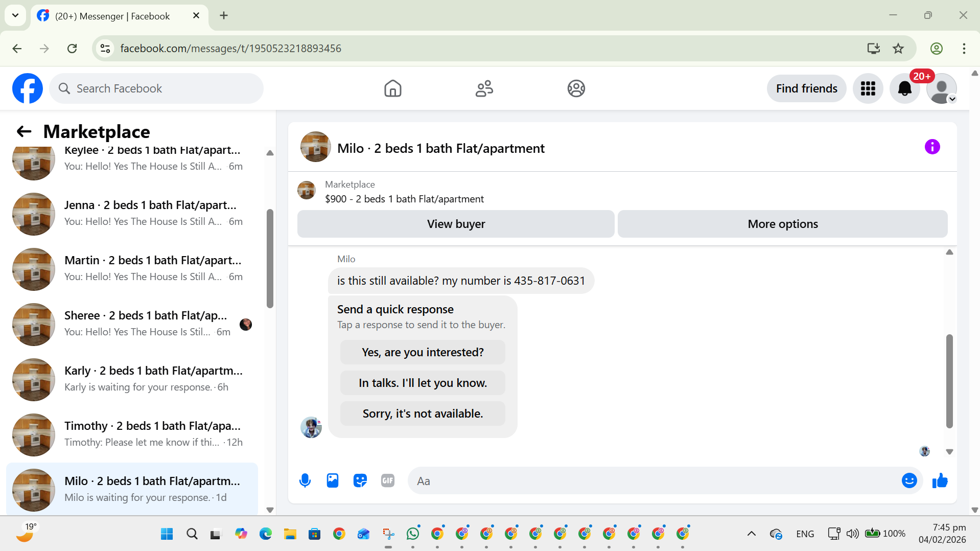Click the Find friends button

pos(806,88)
